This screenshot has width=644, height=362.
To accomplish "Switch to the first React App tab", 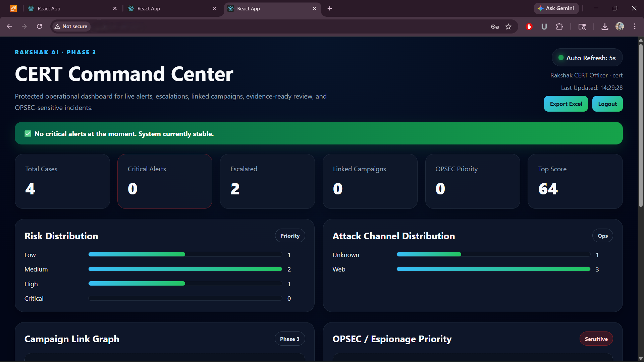I will (72, 8).
